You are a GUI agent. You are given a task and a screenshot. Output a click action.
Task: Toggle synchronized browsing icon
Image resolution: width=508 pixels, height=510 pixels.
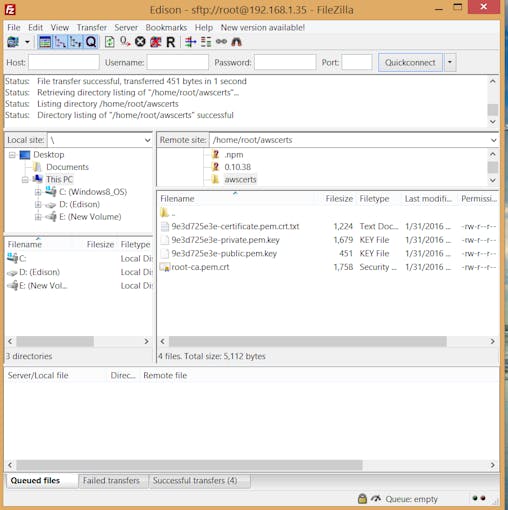tap(221, 42)
